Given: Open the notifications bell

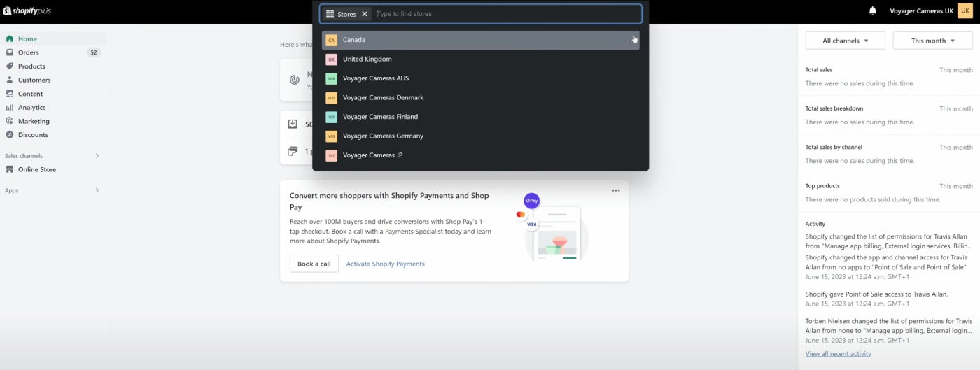Looking at the screenshot, I should click(872, 10).
